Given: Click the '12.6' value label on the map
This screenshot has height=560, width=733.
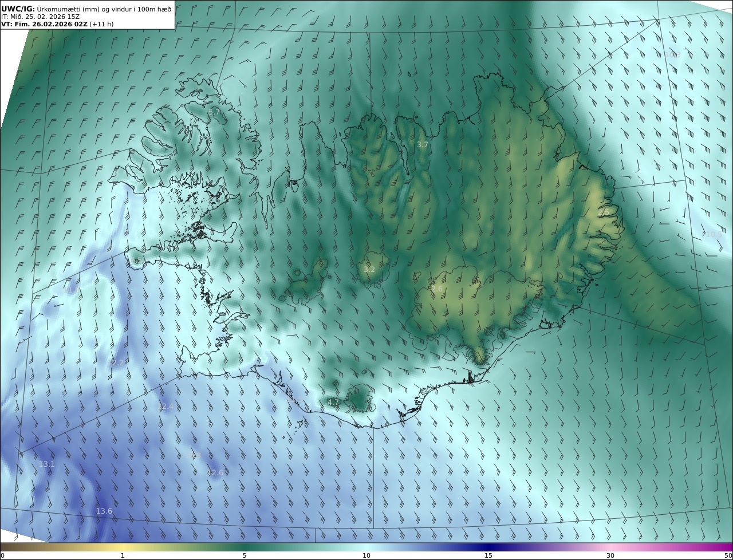Looking at the screenshot, I should (215, 472).
